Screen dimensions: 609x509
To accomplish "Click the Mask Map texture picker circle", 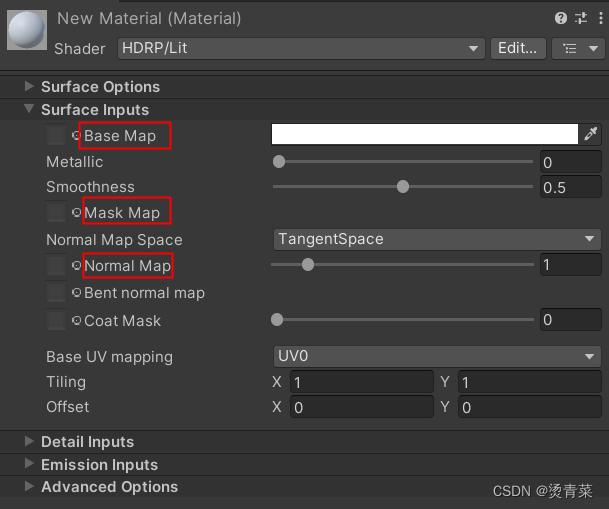I will coord(77,212).
